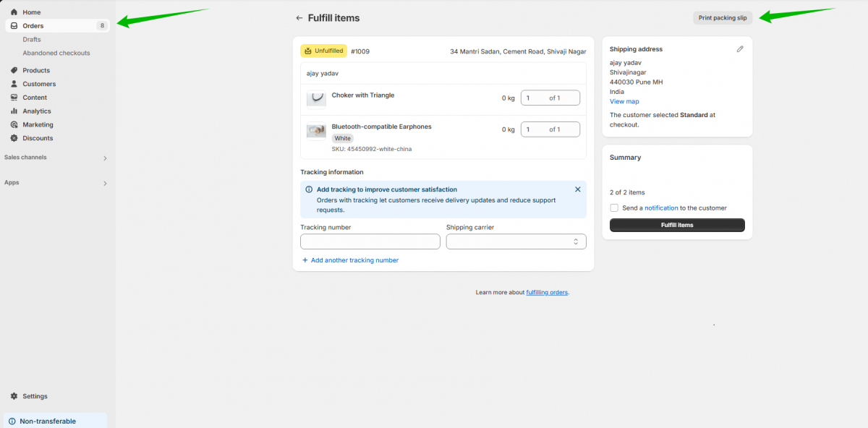
Task: Click the Fulfill items button
Action: [676, 225]
